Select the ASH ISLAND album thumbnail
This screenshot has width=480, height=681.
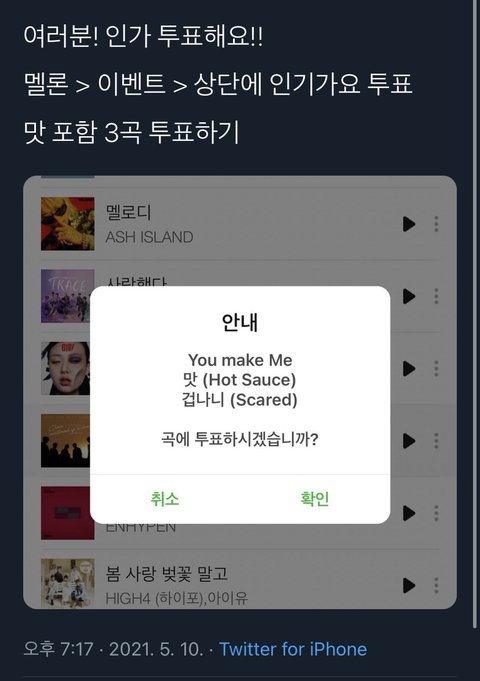pyautogui.click(x=67, y=224)
